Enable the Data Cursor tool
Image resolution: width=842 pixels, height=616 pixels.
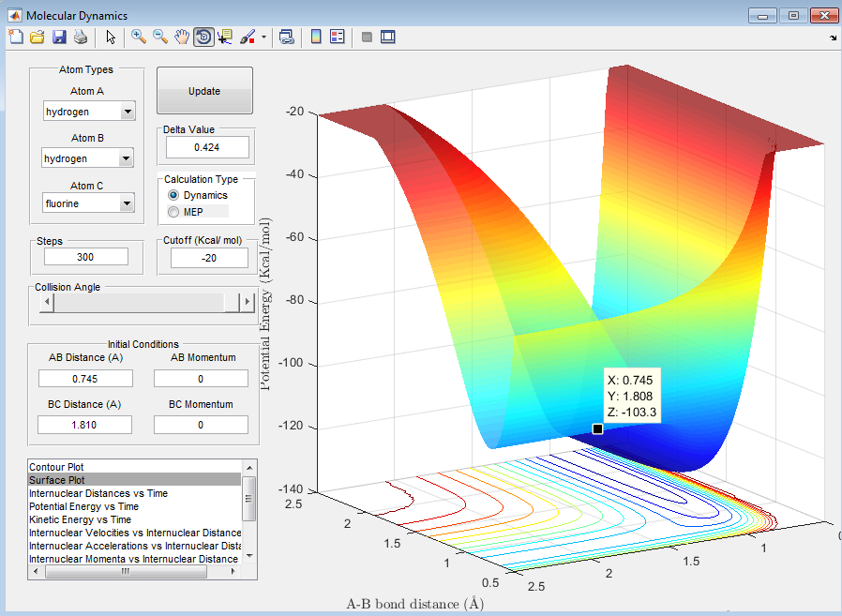pyautogui.click(x=225, y=37)
